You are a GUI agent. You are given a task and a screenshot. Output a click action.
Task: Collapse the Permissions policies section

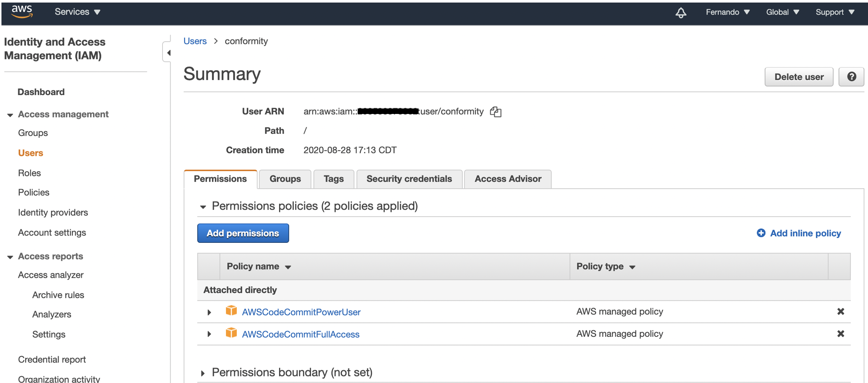click(203, 207)
